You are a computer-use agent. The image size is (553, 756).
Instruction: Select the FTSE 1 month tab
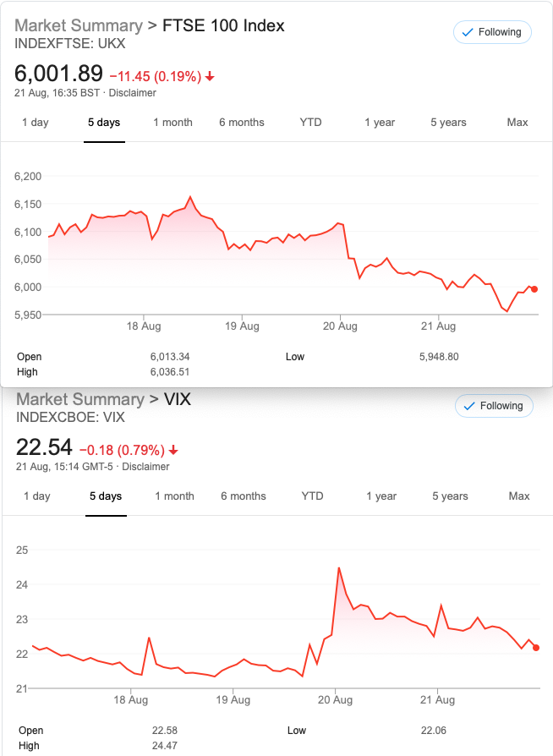click(x=172, y=123)
